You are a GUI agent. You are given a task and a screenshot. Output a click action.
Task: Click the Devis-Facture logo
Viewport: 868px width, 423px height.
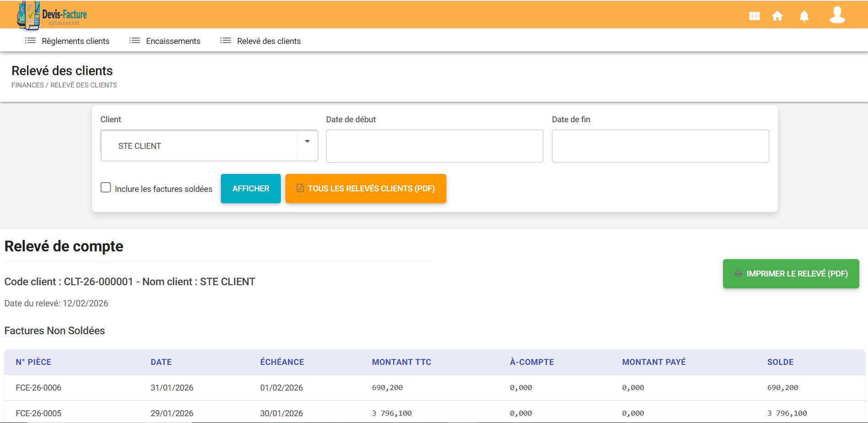(x=52, y=16)
